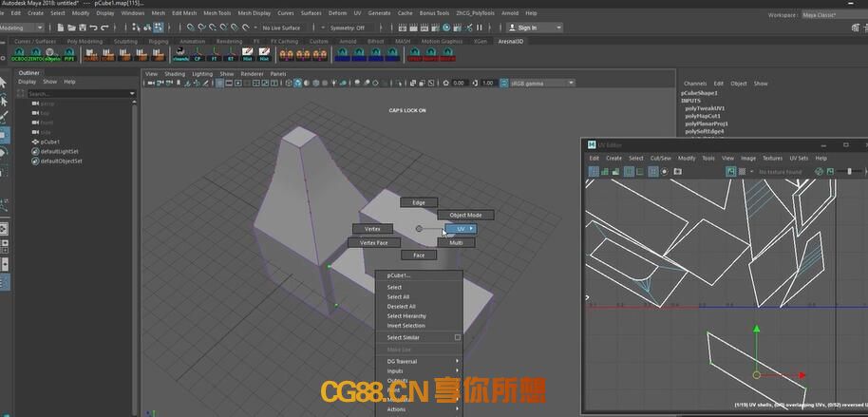Open the Cut/Sew menu in UV Editor

coord(660,158)
